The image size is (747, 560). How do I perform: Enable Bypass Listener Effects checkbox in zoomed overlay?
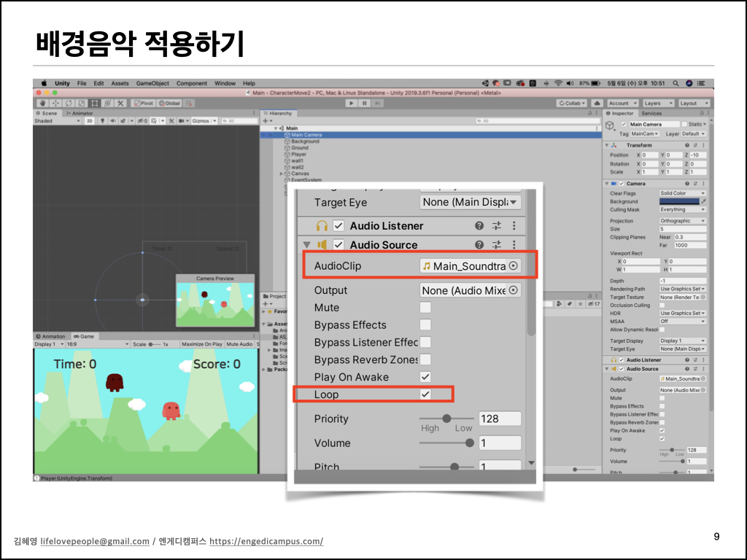click(x=425, y=343)
